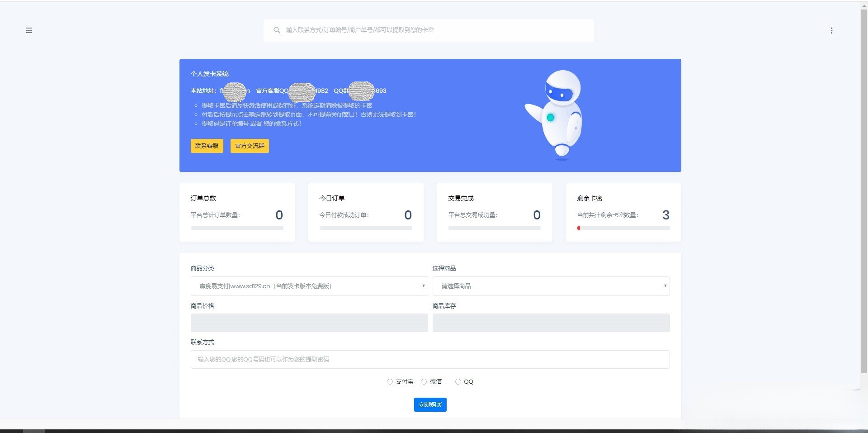Open the 官方交流群 group link

249,146
